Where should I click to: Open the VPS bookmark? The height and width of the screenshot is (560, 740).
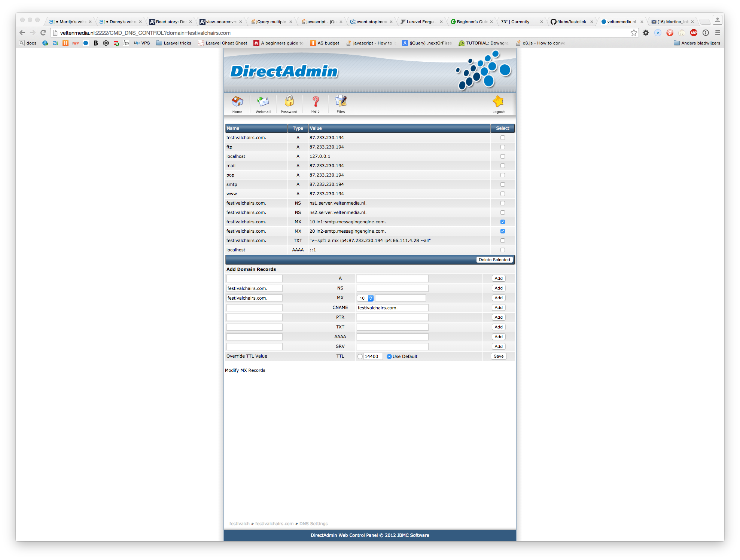click(142, 43)
